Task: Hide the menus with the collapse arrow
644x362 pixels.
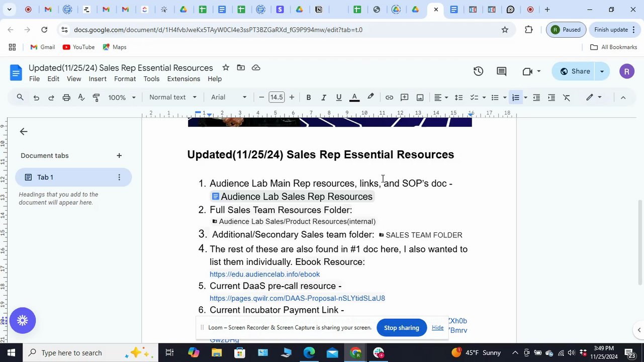Action: [x=623, y=98]
